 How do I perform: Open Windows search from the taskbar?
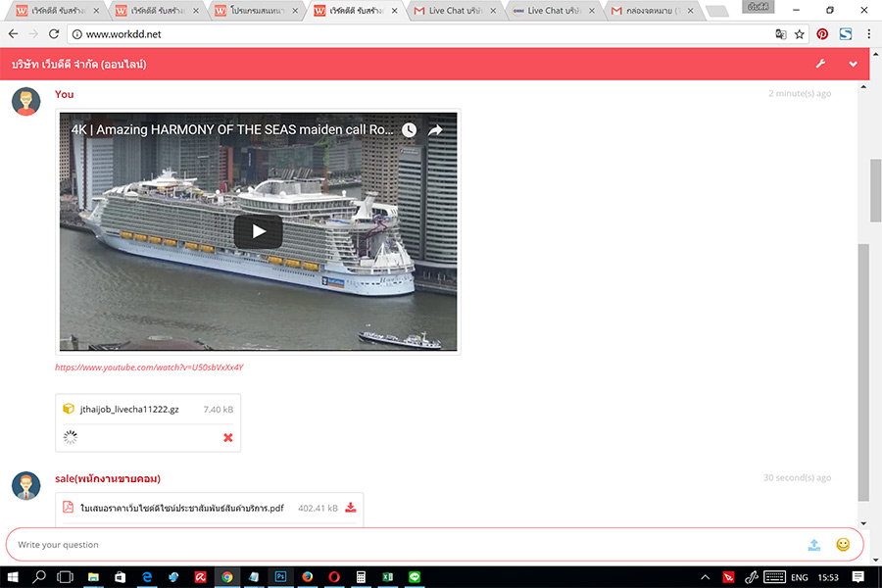tap(39, 577)
